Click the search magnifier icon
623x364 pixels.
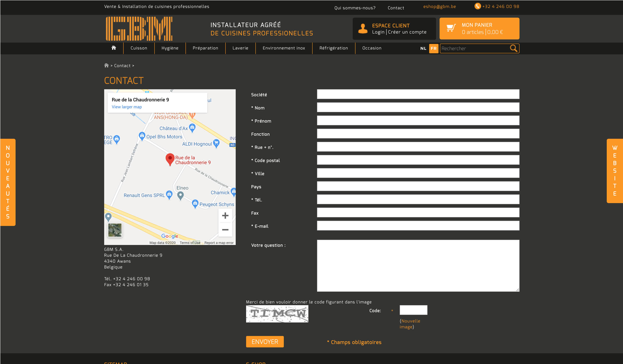tap(513, 48)
